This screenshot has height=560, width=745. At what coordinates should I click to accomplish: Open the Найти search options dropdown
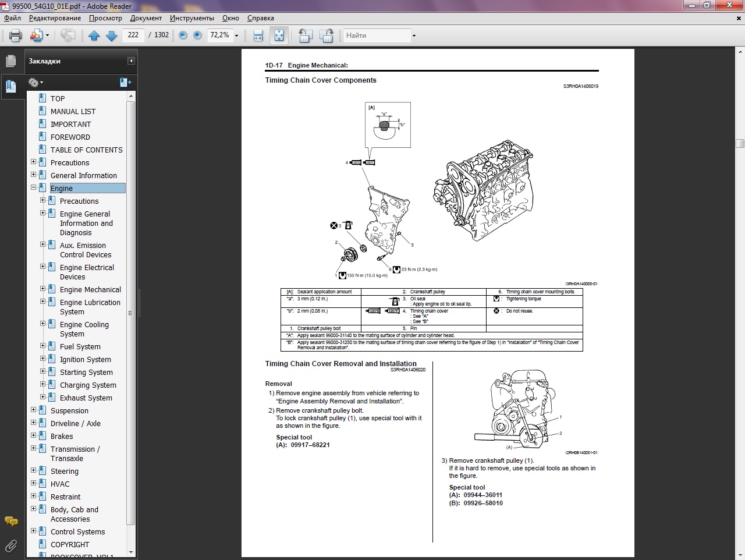(414, 36)
